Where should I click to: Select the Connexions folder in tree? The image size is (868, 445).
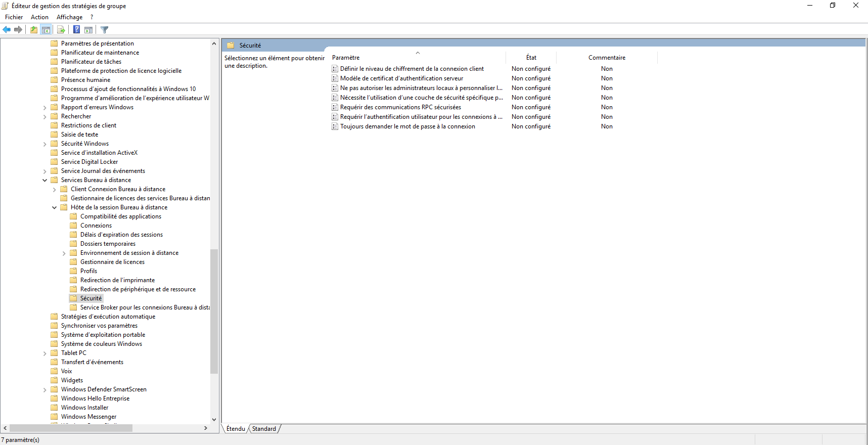96,226
